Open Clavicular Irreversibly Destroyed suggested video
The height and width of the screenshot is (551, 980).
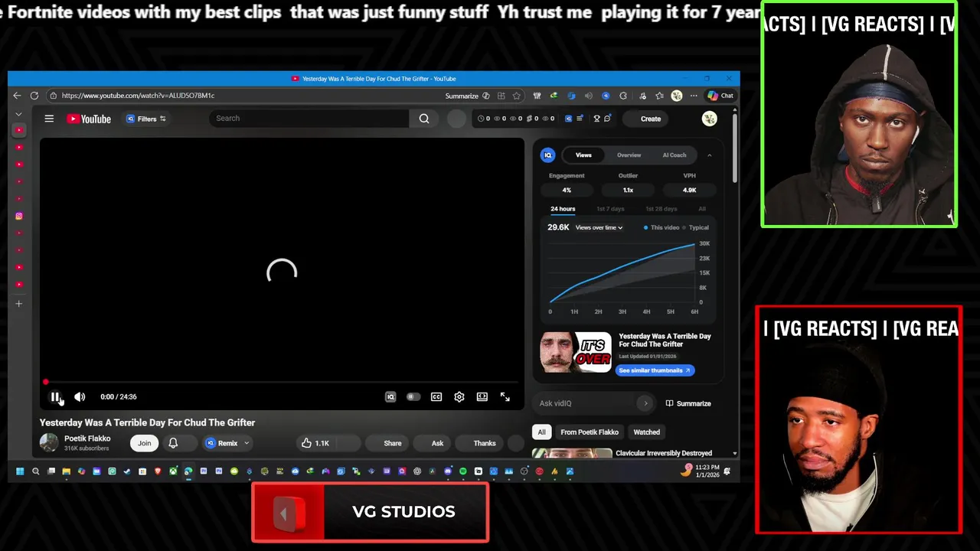tap(664, 453)
